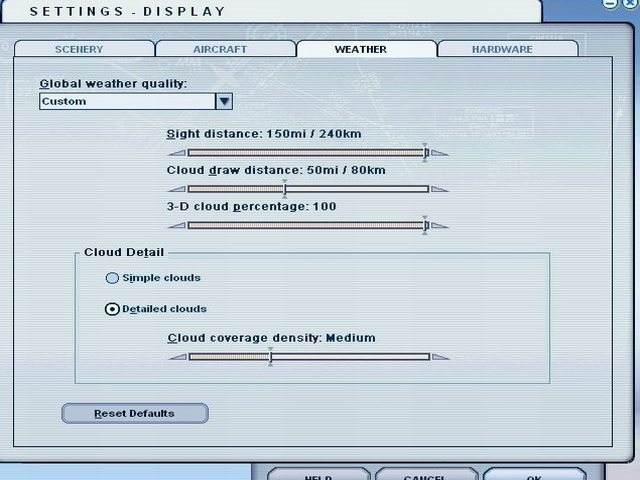
Task: Decrease Cloud coverage density with left arrow
Action: (178, 357)
